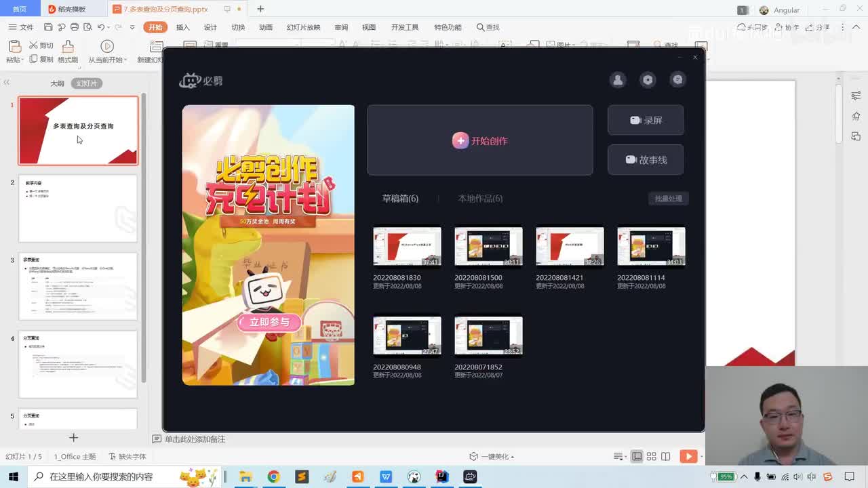The image size is (868, 488).
Task: Open the 文件 menu
Action: pyautogui.click(x=21, y=27)
